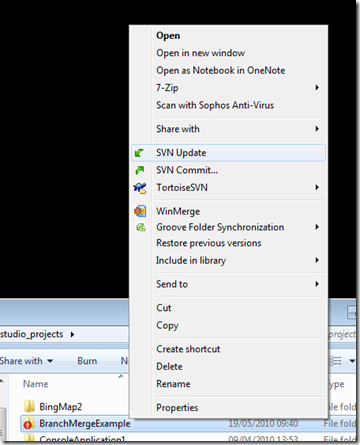Select the BingMap2 folder name
Screen dimensions: 360x445
pos(61,407)
